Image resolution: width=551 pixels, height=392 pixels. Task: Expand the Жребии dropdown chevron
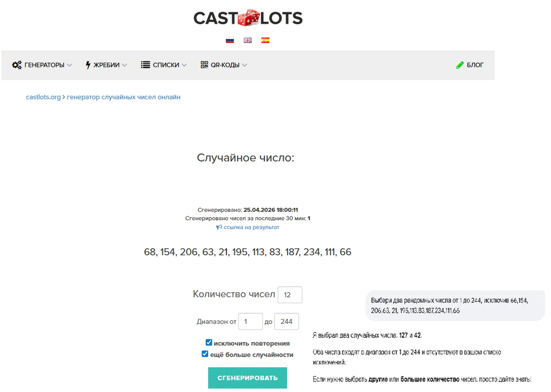124,65
